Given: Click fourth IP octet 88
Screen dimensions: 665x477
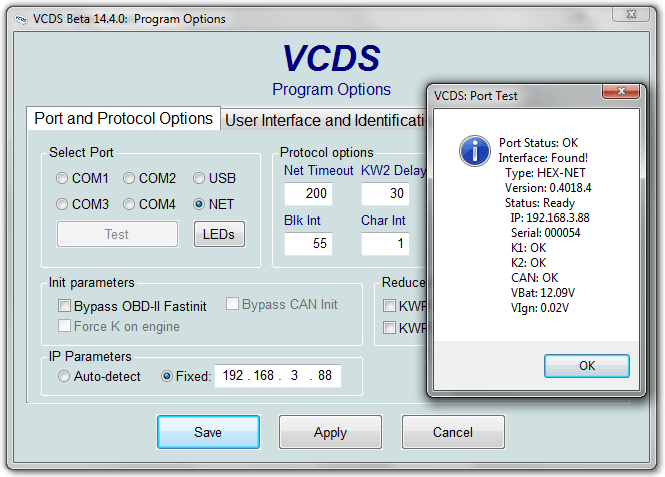Looking at the screenshot, I should click(325, 375).
